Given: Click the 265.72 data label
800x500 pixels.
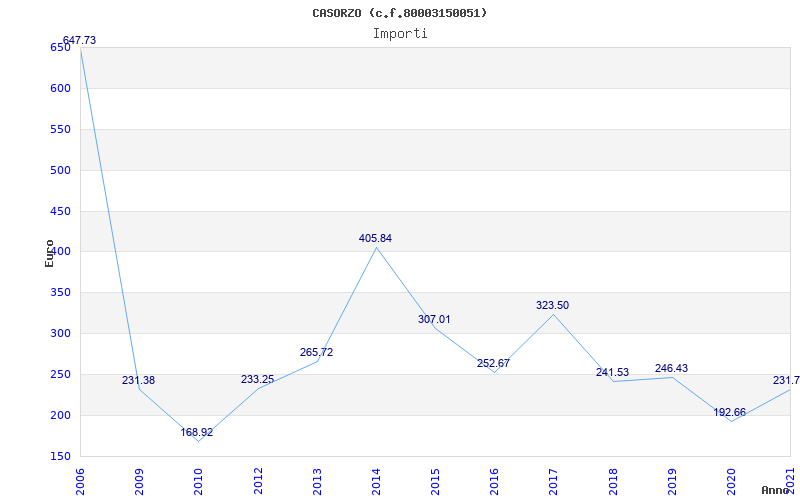Looking at the screenshot, I should 316,352.
